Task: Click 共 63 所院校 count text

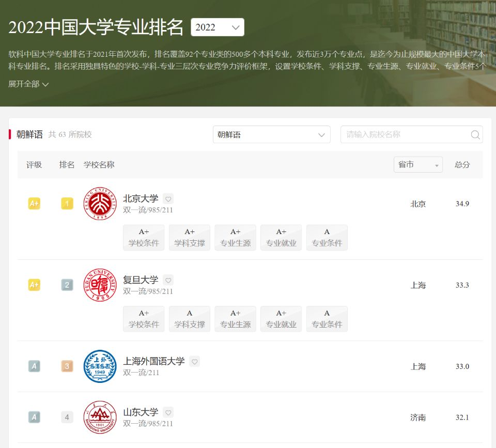Action: tap(70, 134)
